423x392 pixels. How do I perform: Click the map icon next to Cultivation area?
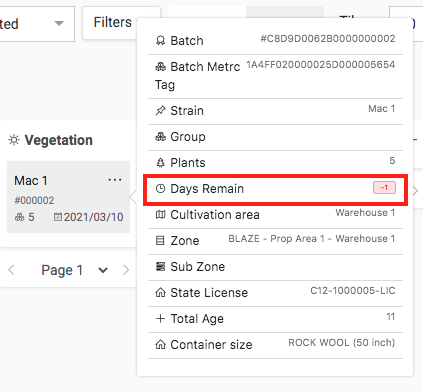(x=160, y=215)
